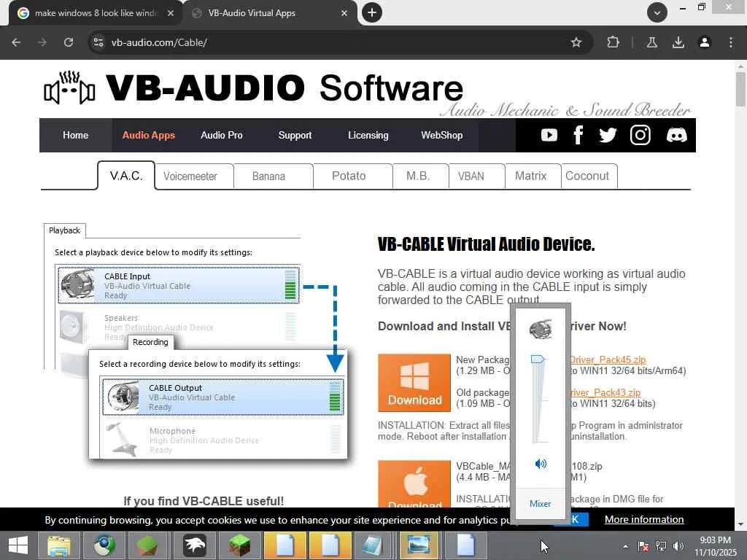
Task: Open the Facebook social icon
Action: coord(578,135)
